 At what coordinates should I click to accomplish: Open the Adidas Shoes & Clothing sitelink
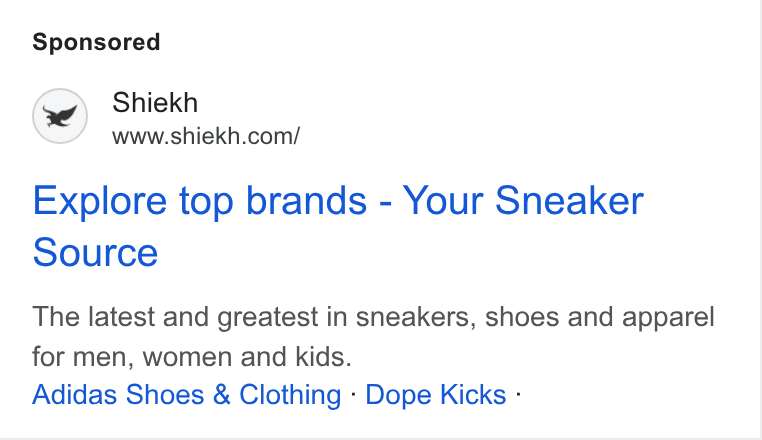[187, 394]
